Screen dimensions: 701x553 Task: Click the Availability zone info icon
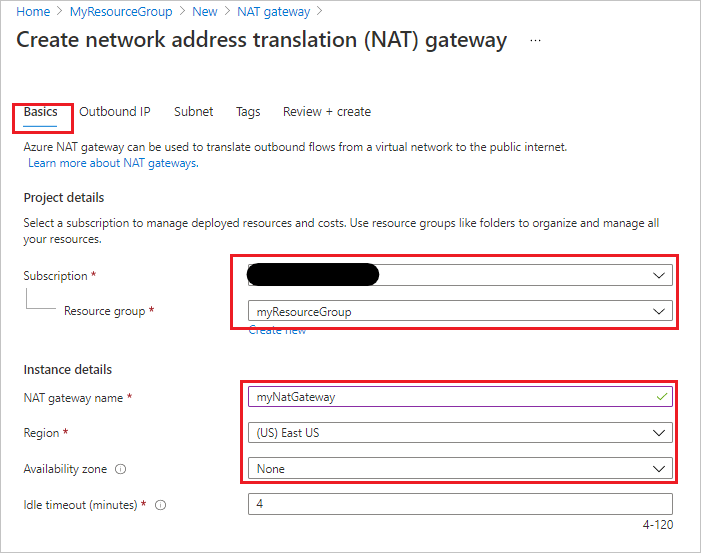point(121,469)
